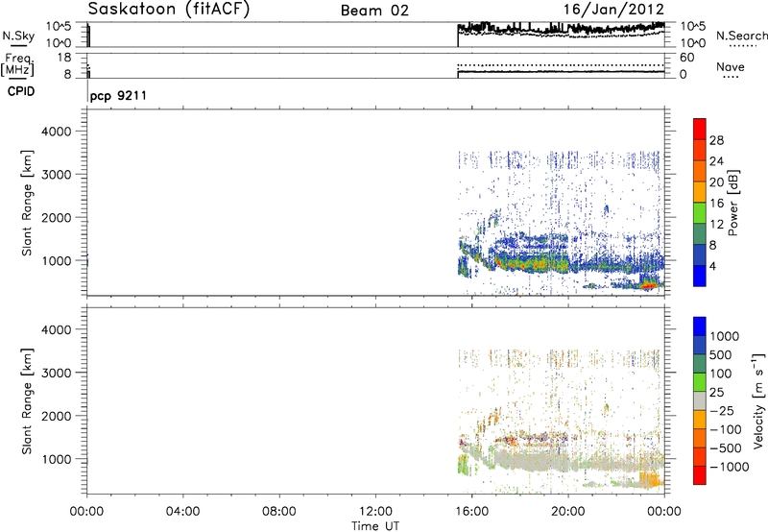The width and height of the screenshot is (768, 532).
Task: Click the light green segment of Power colorbar
Action: click(x=700, y=213)
